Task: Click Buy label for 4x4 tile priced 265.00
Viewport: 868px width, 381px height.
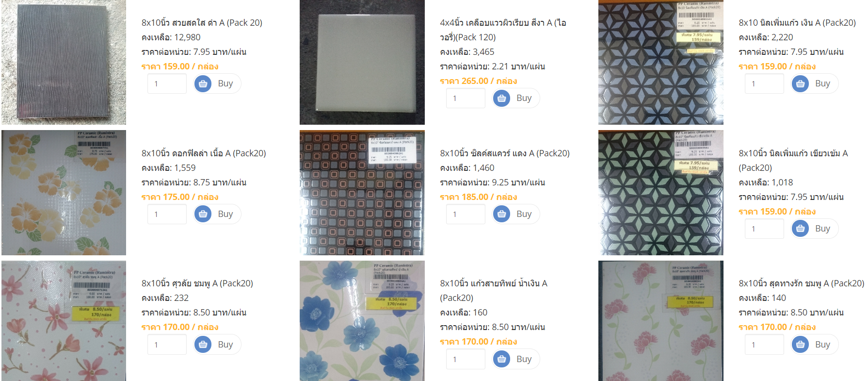Action: (x=524, y=98)
